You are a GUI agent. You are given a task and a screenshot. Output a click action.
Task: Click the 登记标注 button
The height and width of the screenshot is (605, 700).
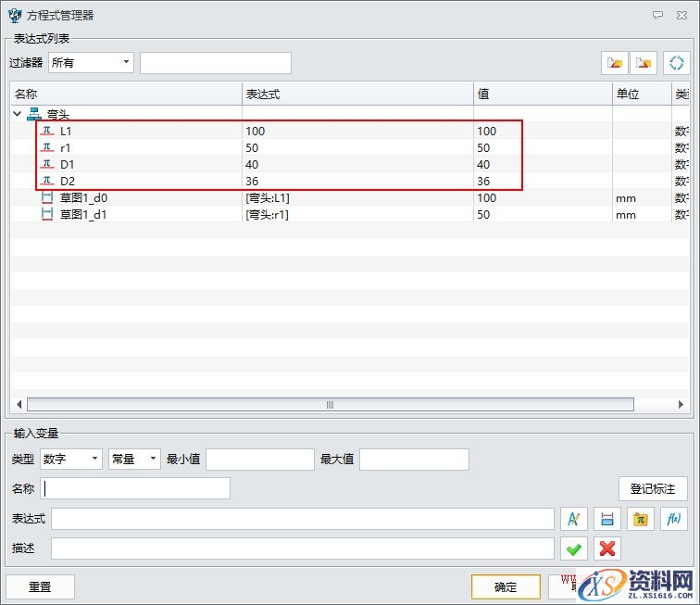(x=653, y=489)
